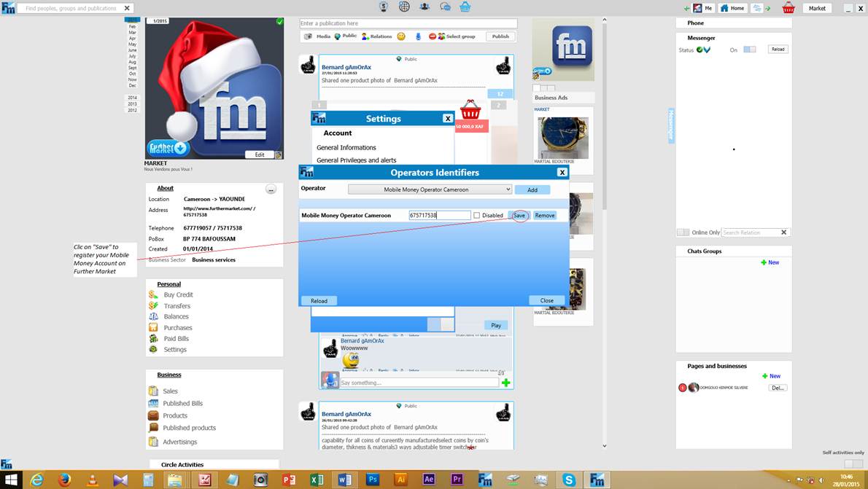Click the globe icon in top toolbar
This screenshot has width=868, height=489.
click(x=404, y=7)
